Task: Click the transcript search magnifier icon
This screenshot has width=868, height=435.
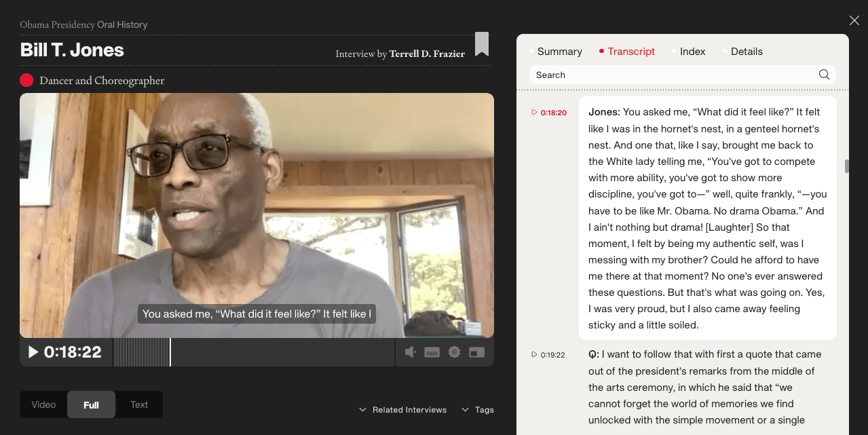Action: [824, 74]
